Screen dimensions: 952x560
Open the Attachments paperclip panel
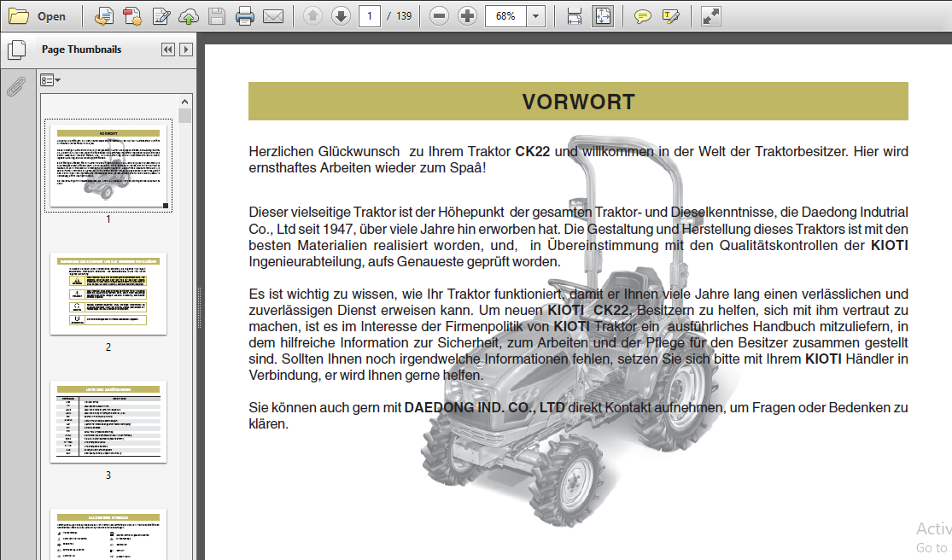[16, 87]
